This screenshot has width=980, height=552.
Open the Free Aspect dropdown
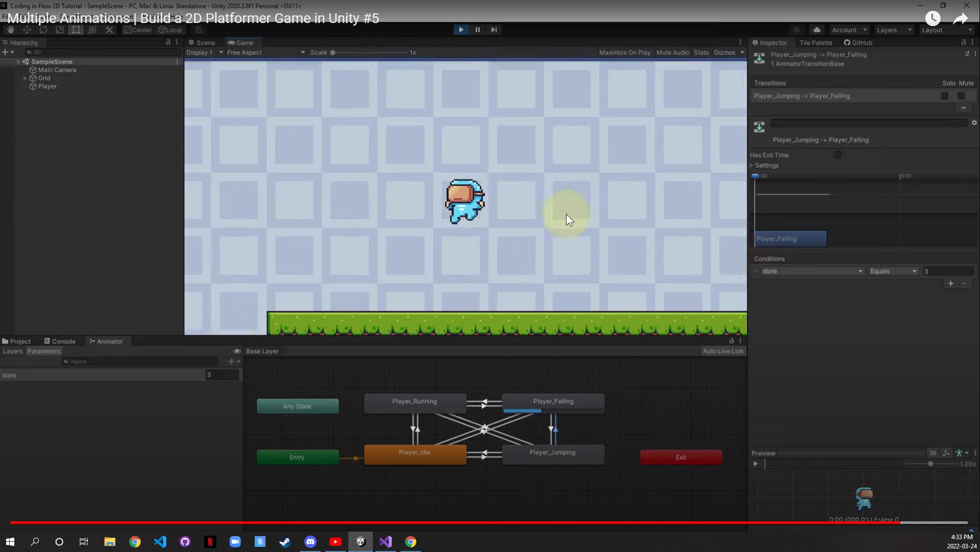pyautogui.click(x=266, y=53)
